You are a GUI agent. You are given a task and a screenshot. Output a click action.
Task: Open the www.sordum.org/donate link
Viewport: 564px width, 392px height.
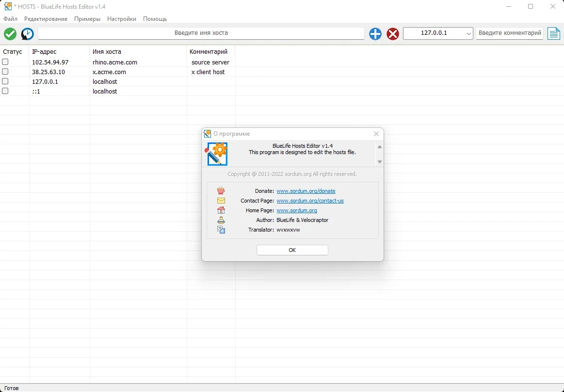point(306,191)
